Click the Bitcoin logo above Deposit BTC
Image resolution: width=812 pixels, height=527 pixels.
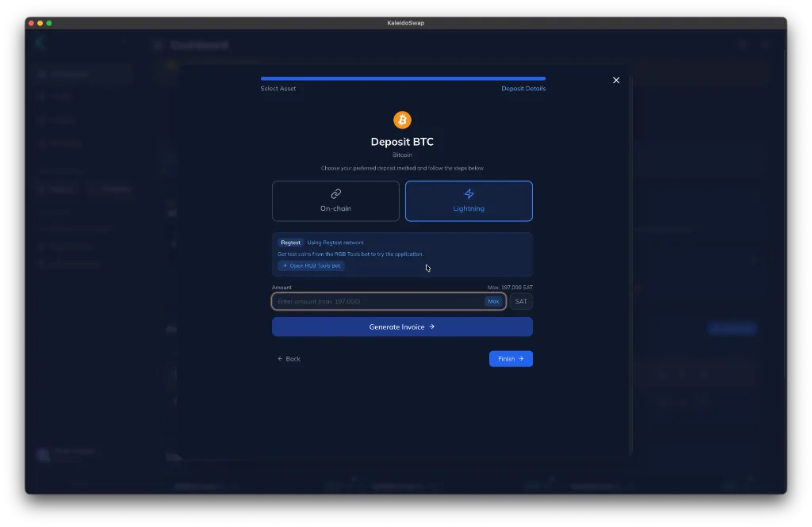tap(402, 120)
